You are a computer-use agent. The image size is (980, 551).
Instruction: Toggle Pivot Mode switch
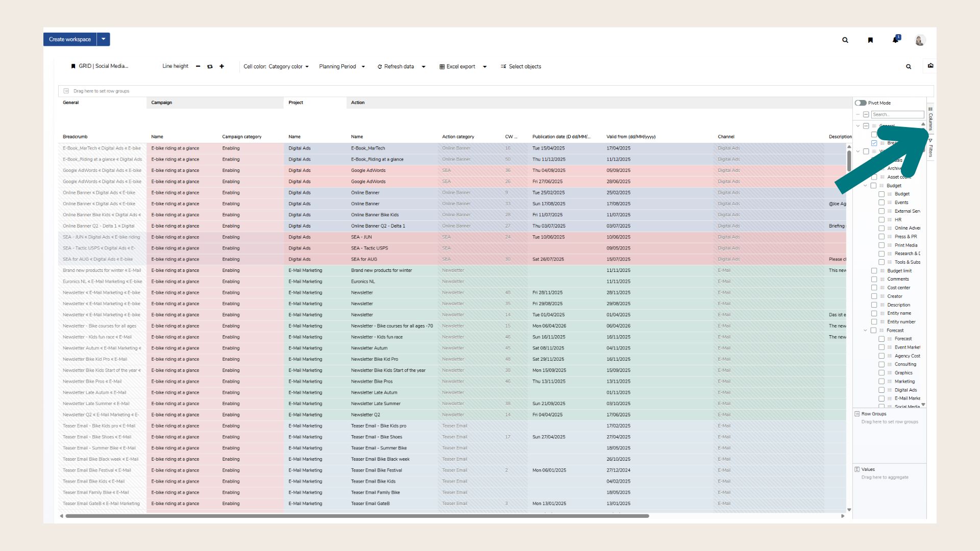(x=861, y=103)
